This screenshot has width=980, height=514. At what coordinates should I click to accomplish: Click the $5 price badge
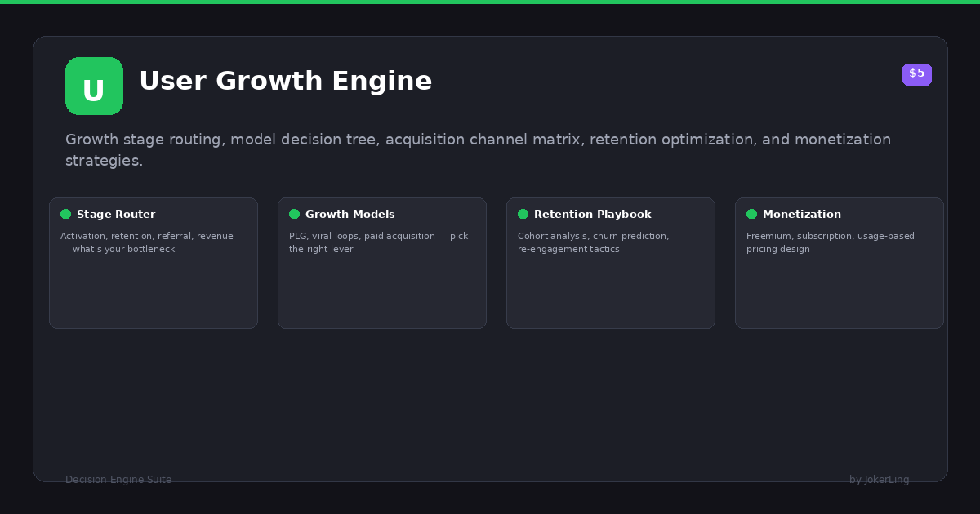pyautogui.click(x=916, y=74)
